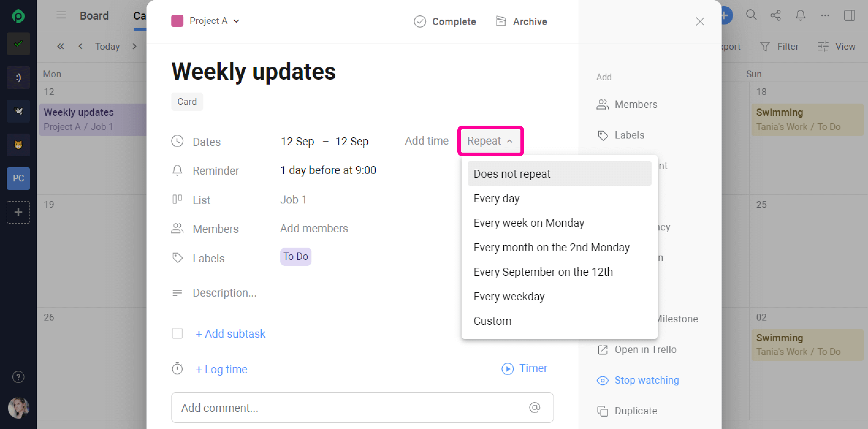Select Every week on Monday option
This screenshot has height=429, width=868.
tap(529, 223)
